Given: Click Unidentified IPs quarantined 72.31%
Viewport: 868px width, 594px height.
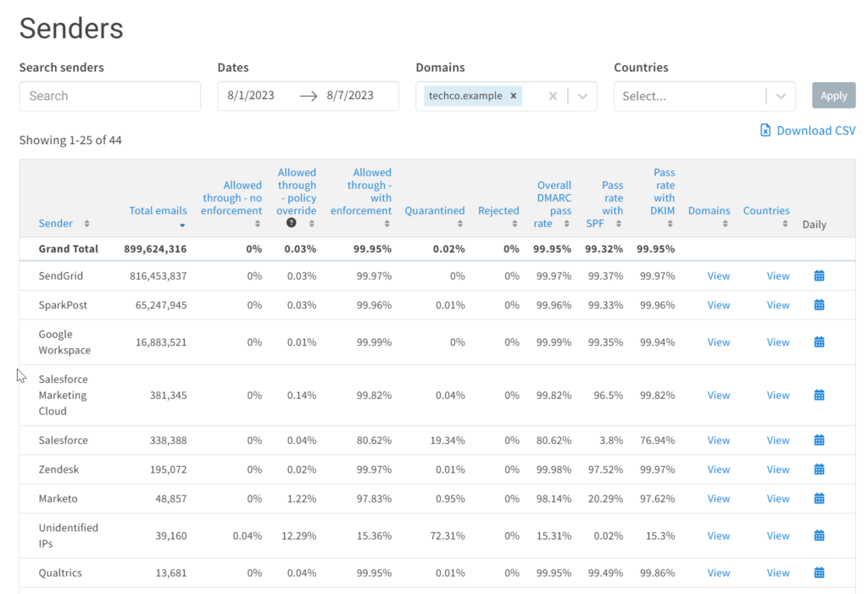Looking at the screenshot, I should [x=448, y=536].
